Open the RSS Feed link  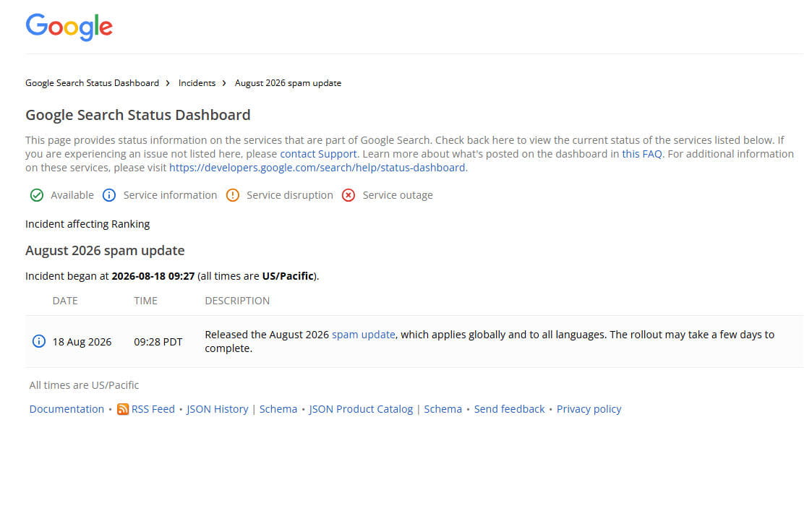coord(153,409)
